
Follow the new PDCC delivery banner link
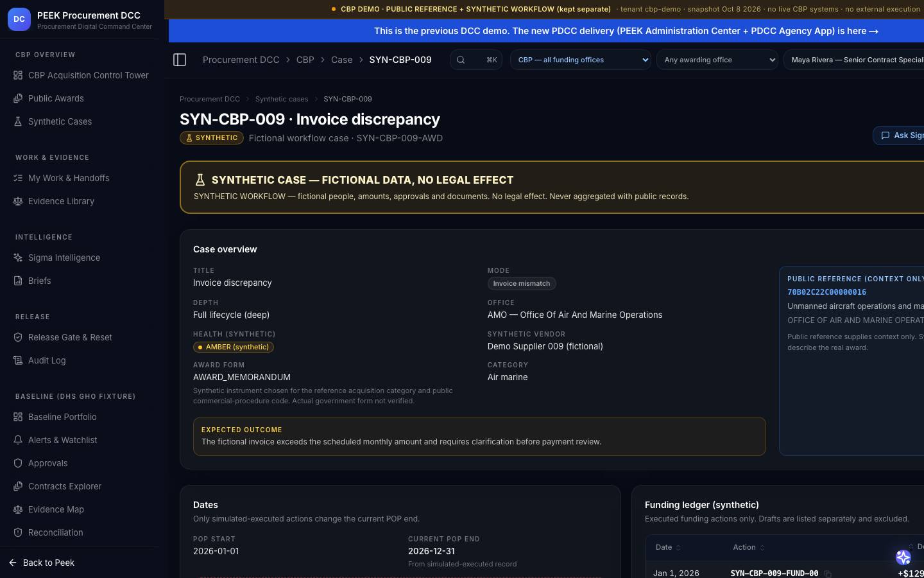(x=626, y=31)
